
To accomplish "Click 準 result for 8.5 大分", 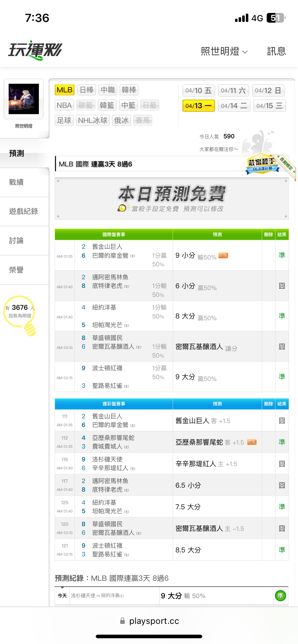I will point(282,550).
